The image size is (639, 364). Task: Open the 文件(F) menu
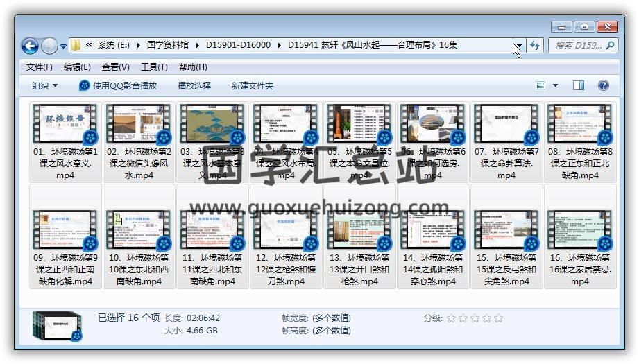(x=39, y=67)
